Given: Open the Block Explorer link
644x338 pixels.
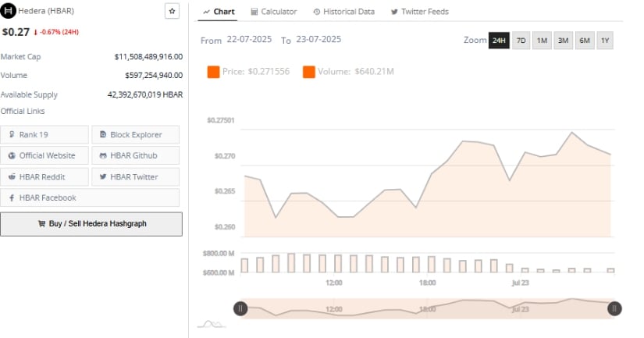Looking at the screenshot, I should point(136,134).
